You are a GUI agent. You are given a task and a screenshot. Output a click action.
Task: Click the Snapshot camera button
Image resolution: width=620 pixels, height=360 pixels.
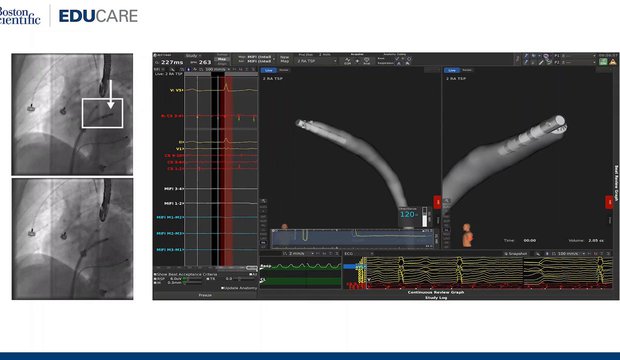pos(516,254)
